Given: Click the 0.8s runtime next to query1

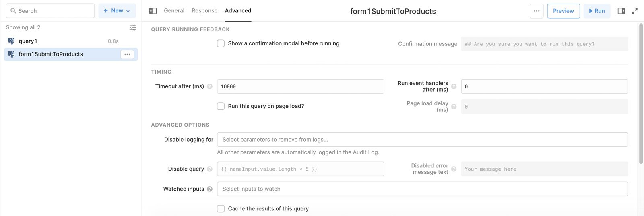Looking at the screenshot, I should point(113,41).
